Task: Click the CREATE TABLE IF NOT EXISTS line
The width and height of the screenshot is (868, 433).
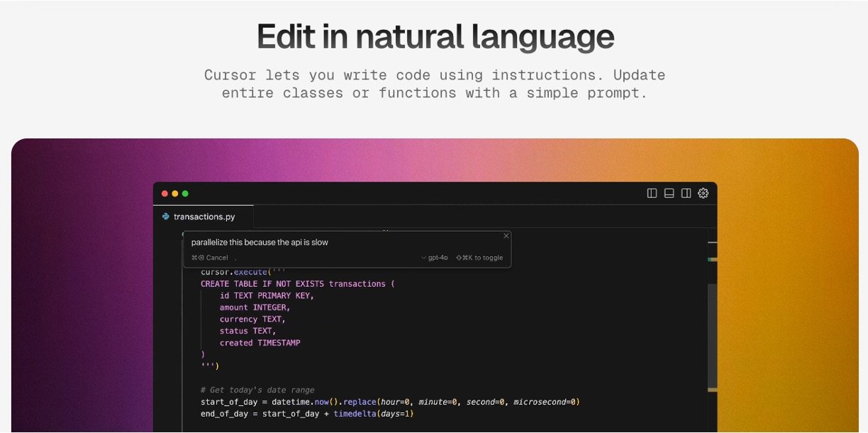Action: tap(297, 284)
